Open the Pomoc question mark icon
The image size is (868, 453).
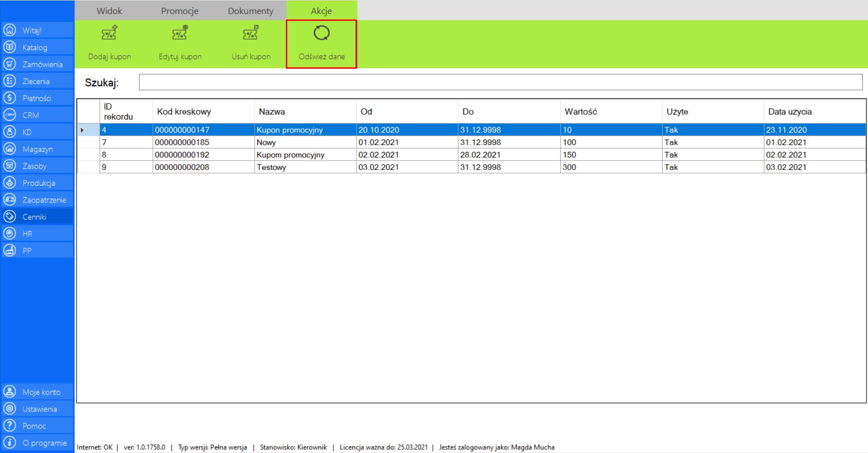click(9, 426)
